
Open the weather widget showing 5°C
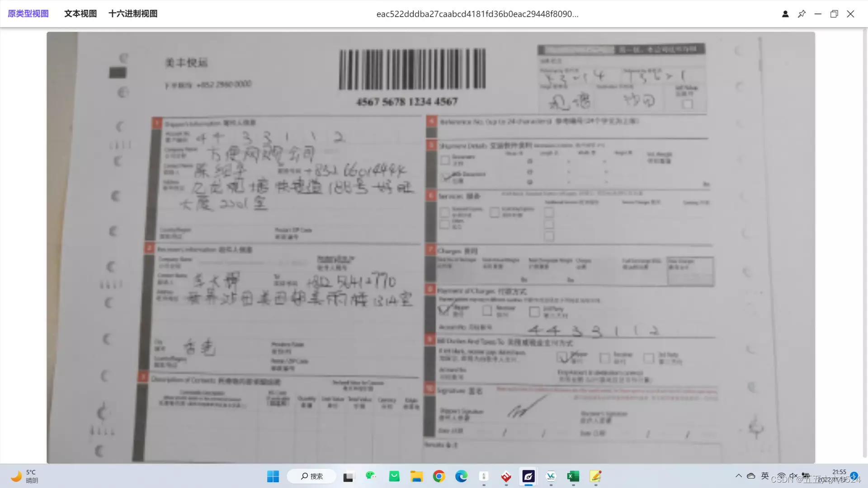click(x=25, y=476)
